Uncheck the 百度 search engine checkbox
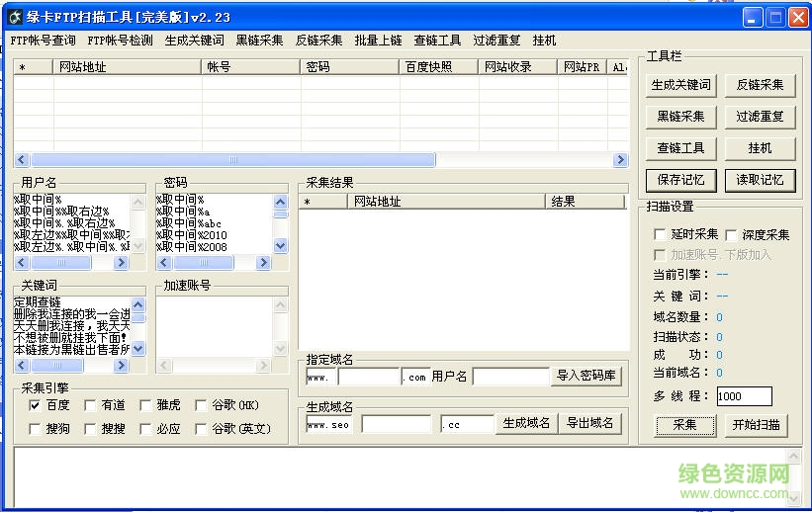 35,405
